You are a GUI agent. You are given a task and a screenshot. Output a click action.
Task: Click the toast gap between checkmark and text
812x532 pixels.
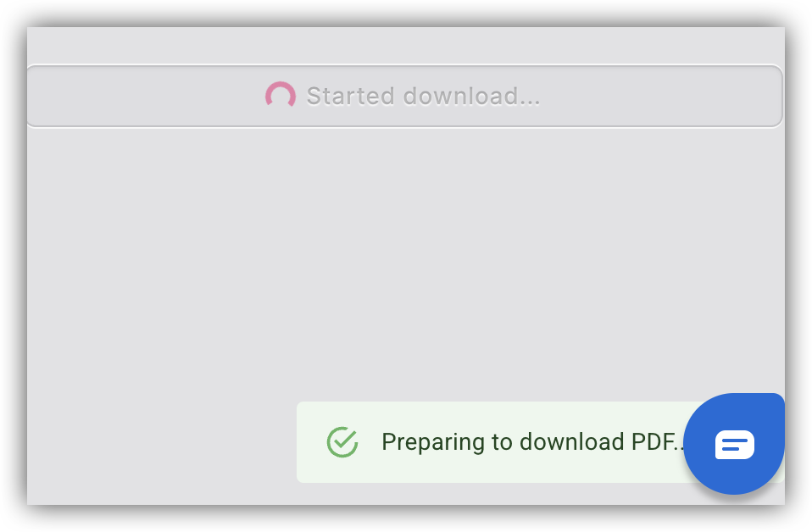[x=370, y=442]
